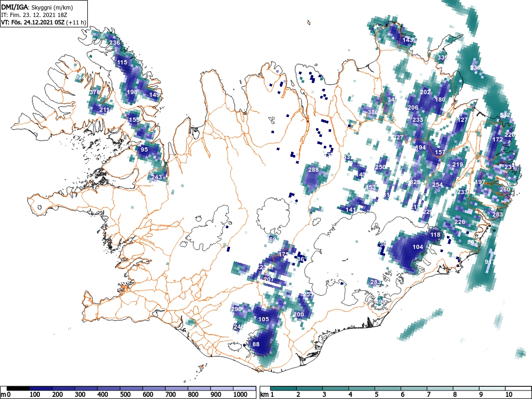Click the '88' visibility label
This screenshot has height=399, width=532.
point(256,344)
